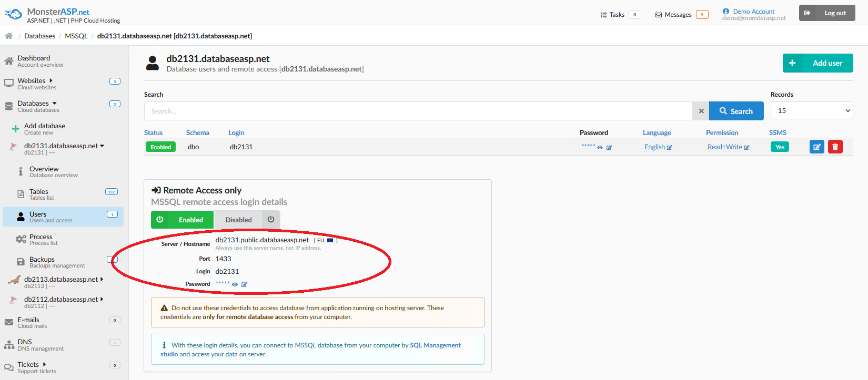Click red delete user trash icon

835,147
